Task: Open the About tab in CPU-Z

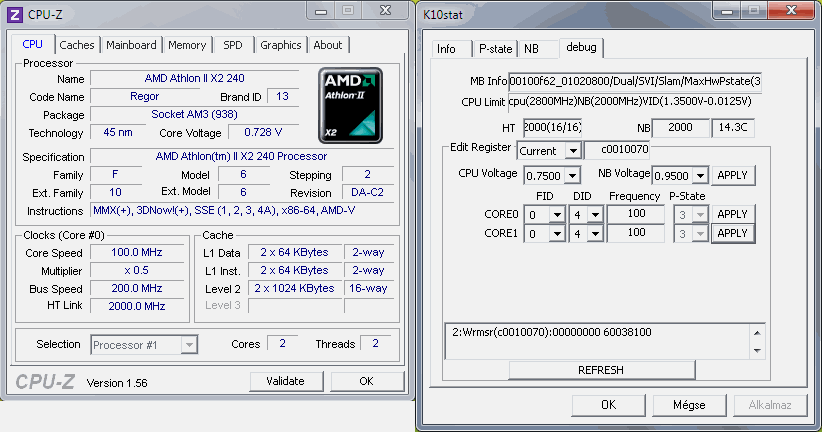Action: [328, 45]
